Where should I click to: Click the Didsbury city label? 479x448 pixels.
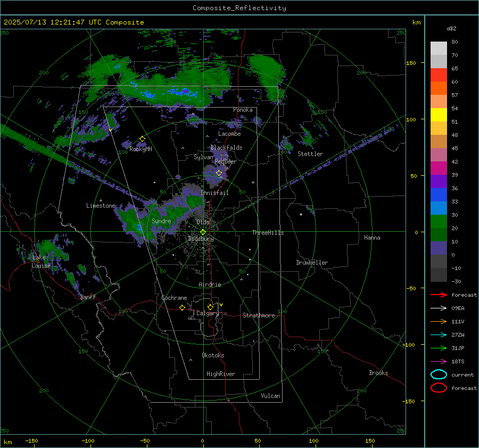click(x=201, y=239)
